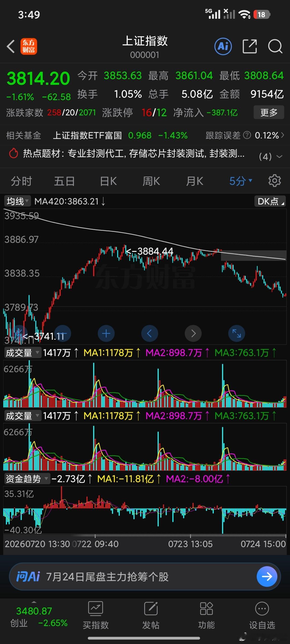This screenshot has height=644, width=290.
Task: Tap 换手 1.05% value
Action: [x=128, y=94]
